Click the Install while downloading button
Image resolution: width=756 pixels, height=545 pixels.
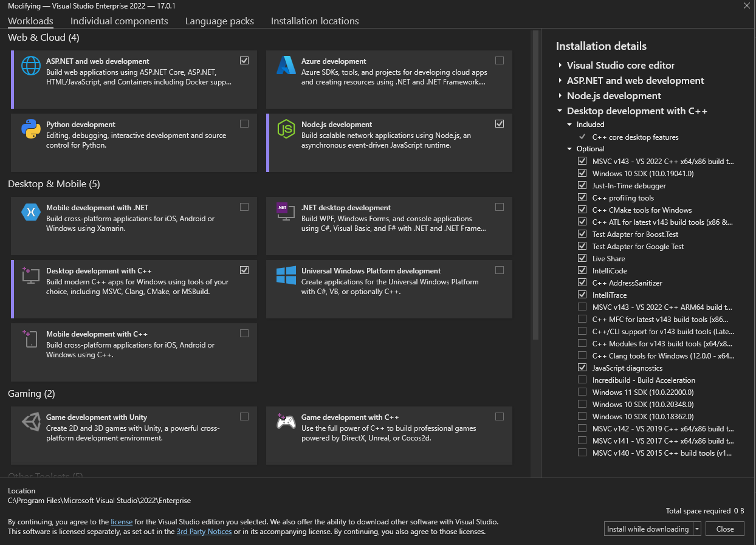[648, 529]
